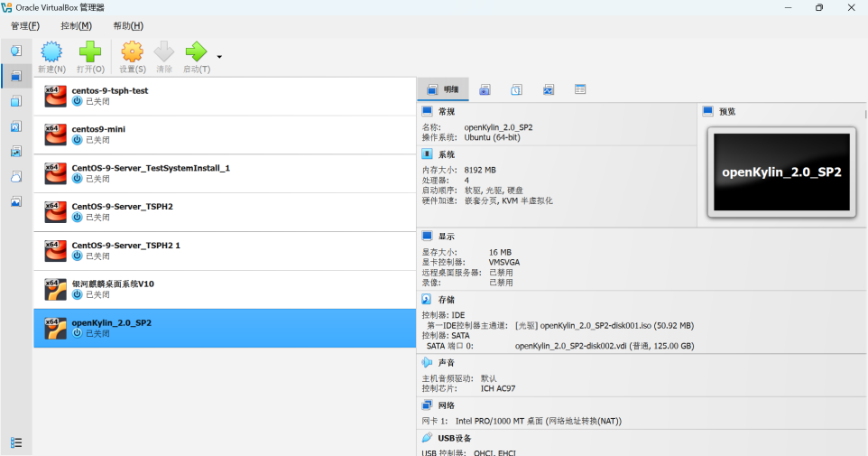The width and height of the screenshot is (868, 456).
Task: Open the 存储 storage section header
Action: (x=446, y=300)
